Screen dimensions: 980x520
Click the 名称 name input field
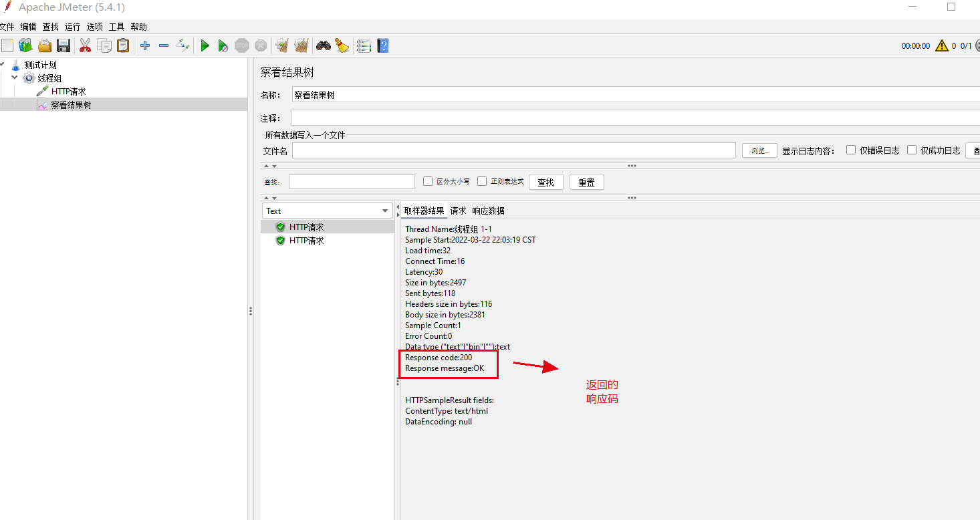coord(636,95)
